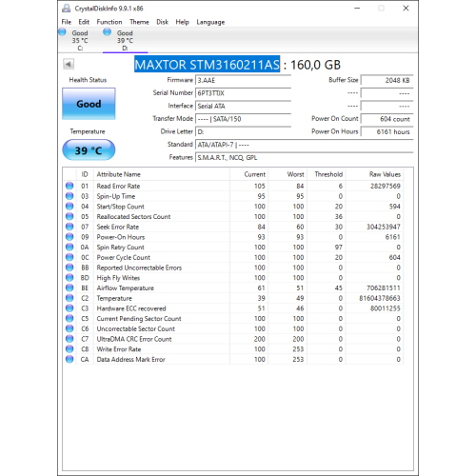
Task: Click the Threshold column header
Action: tap(327, 174)
